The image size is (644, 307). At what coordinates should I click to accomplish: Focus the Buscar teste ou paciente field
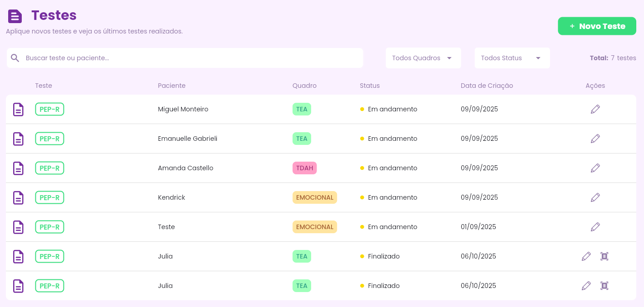point(190,58)
